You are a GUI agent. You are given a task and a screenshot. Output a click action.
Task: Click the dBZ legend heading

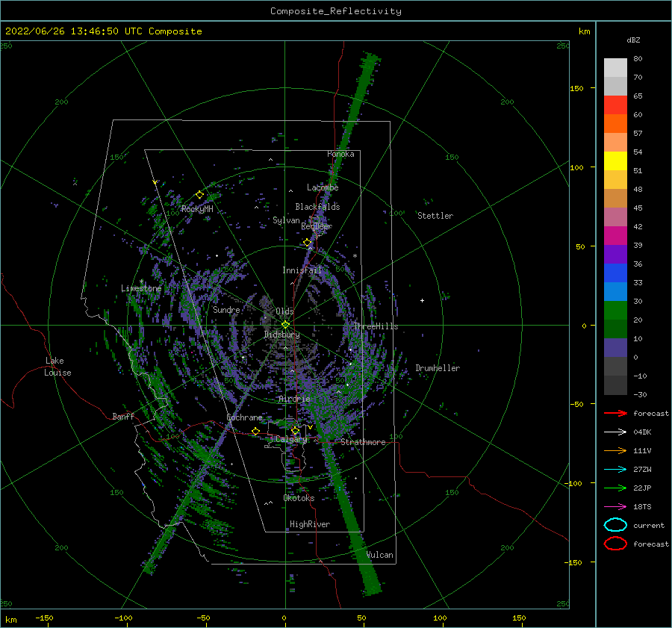point(633,40)
